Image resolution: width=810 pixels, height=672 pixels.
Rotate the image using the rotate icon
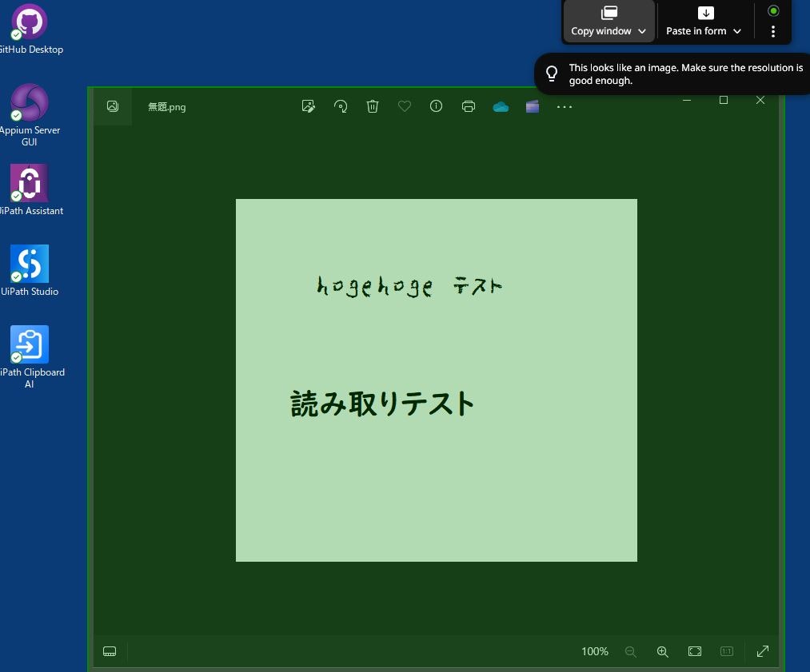[341, 106]
